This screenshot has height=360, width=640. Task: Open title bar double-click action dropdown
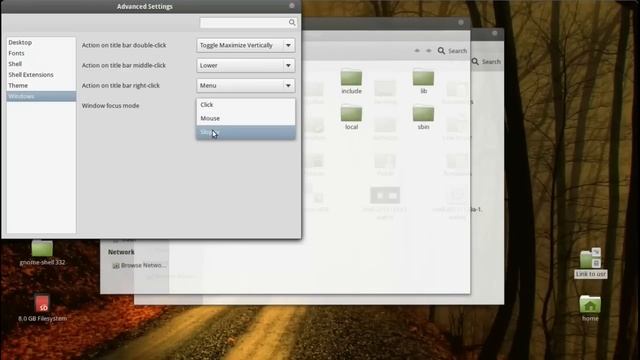(x=245, y=45)
